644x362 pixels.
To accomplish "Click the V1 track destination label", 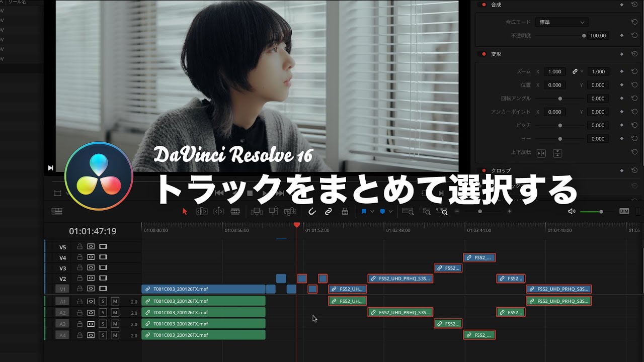I will (63, 289).
